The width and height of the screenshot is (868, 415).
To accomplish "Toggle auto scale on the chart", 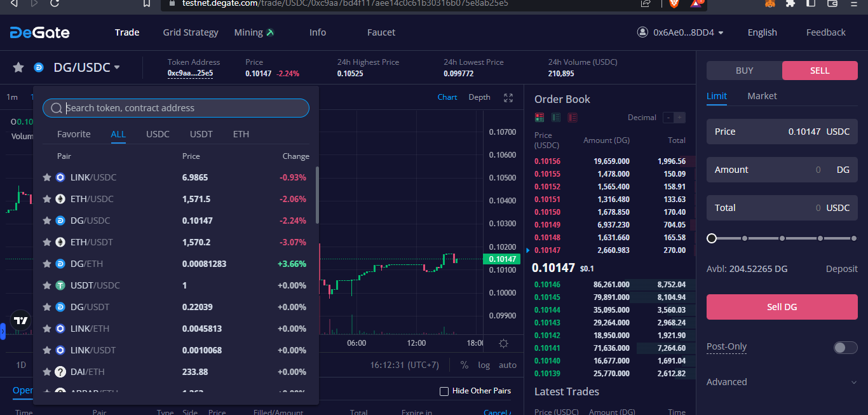I will pyautogui.click(x=508, y=365).
